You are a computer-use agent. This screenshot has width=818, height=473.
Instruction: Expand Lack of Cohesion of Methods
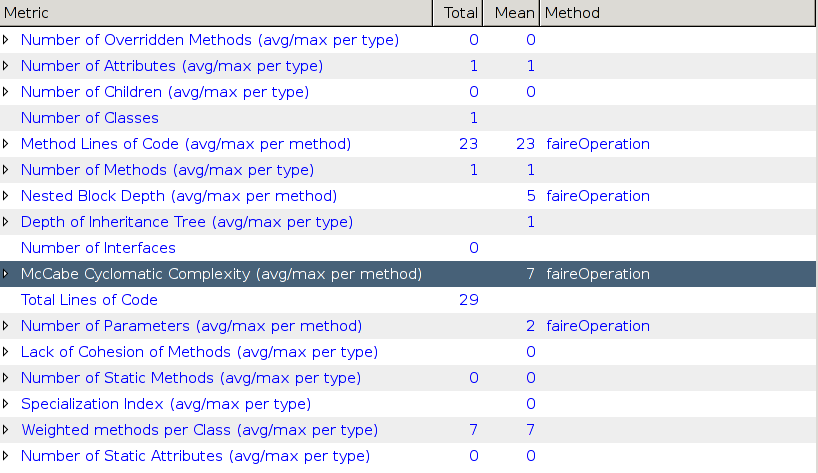point(6,352)
